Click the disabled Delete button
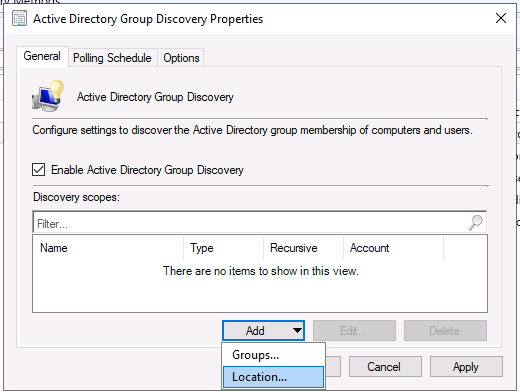The image size is (520, 392). coord(445,331)
